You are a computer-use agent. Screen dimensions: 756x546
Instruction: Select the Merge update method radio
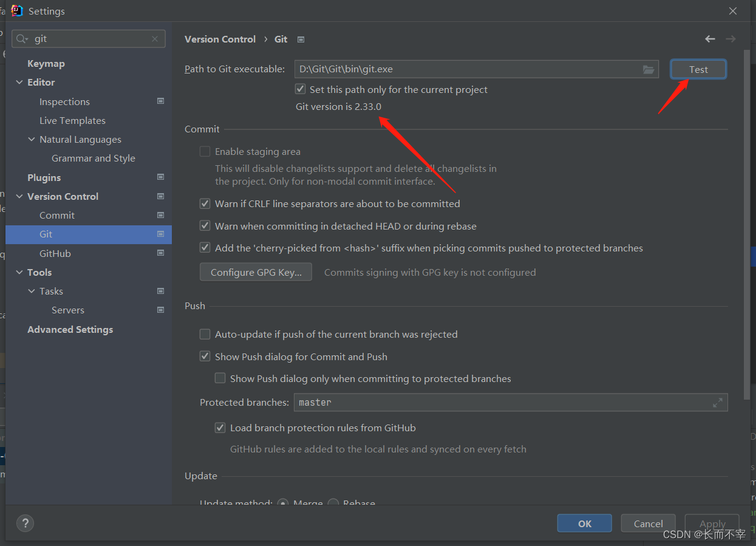coord(282,503)
